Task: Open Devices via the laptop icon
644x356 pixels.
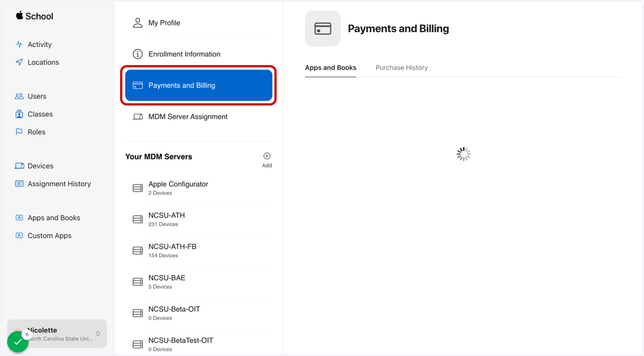Action: (19, 166)
